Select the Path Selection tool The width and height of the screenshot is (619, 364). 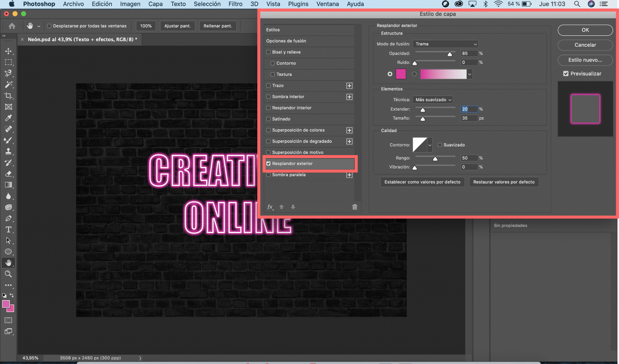pyautogui.click(x=8, y=240)
